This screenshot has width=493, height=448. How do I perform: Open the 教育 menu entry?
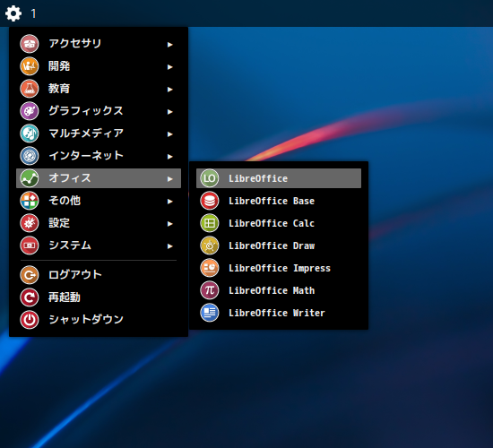[x=99, y=89]
